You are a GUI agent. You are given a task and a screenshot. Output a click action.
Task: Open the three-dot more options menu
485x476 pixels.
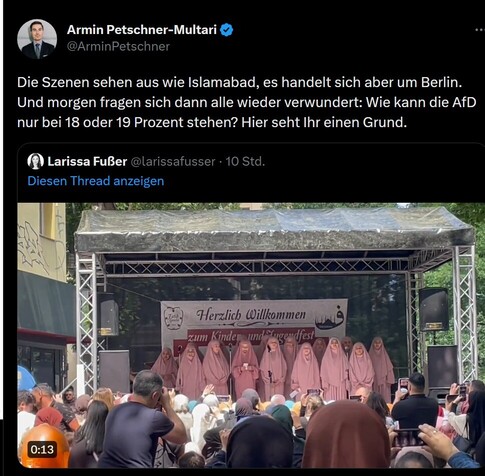pyautogui.click(x=479, y=30)
